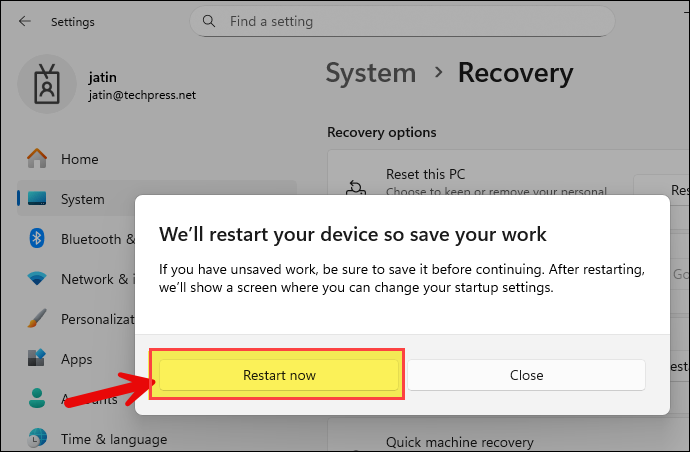Dismiss the dialog with the Close button
The width and height of the screenshot is (690, 452).
[526, 375]
